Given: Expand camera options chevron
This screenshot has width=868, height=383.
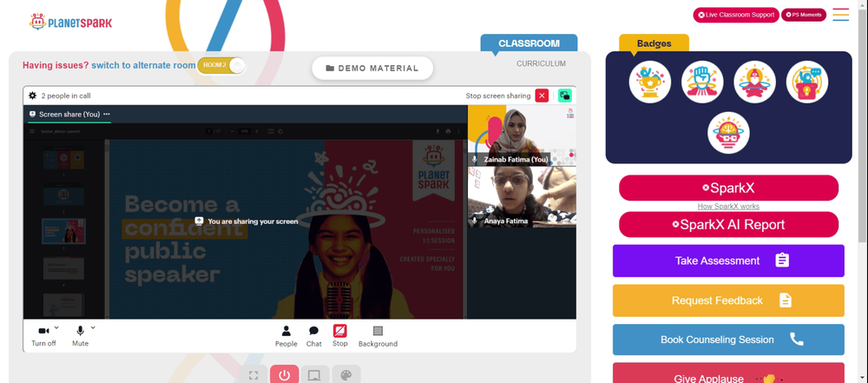Looking at the screenshot, I should click(x=56, y=327).
